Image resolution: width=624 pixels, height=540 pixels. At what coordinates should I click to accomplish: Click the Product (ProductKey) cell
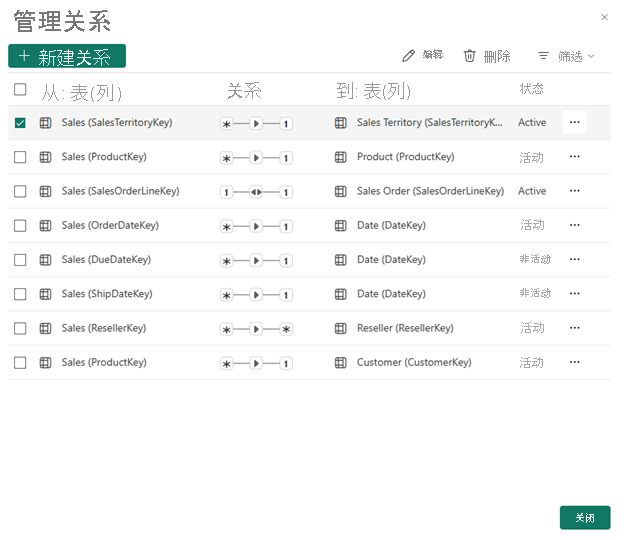coord(406,157)
